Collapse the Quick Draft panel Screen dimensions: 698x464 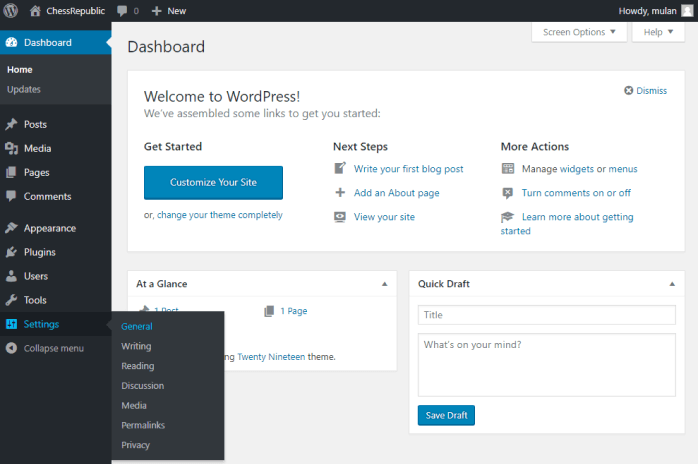pyautogui.click(x=672, y=284)
